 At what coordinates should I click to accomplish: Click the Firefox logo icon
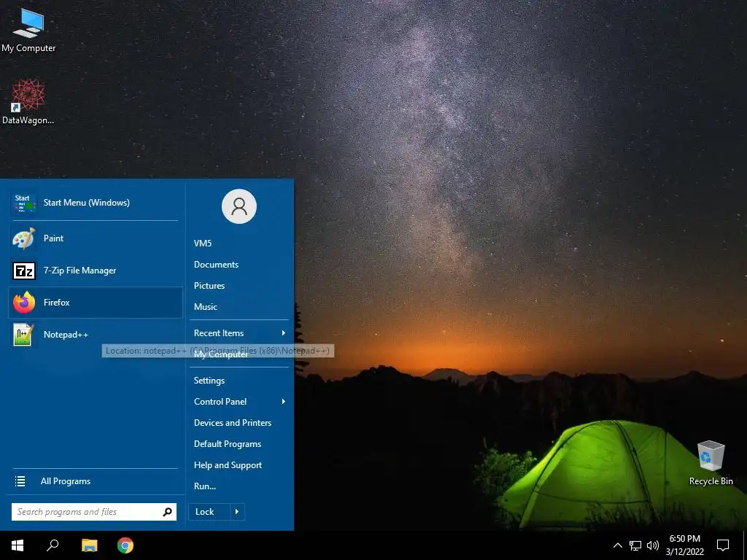coord(24,303)
